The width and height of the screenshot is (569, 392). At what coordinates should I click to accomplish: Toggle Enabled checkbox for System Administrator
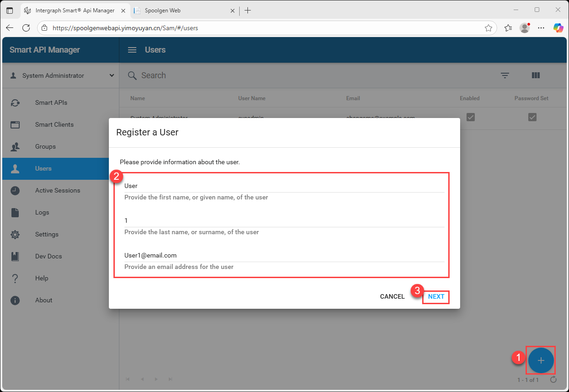[x=470, y=117]
